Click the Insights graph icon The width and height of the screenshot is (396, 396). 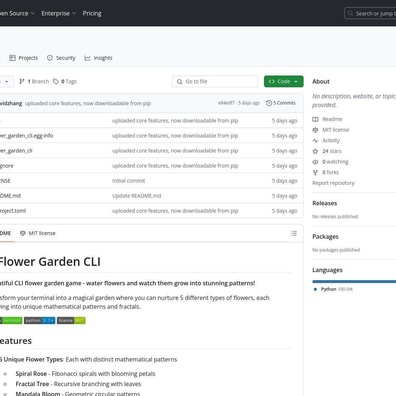coord(87,58)
